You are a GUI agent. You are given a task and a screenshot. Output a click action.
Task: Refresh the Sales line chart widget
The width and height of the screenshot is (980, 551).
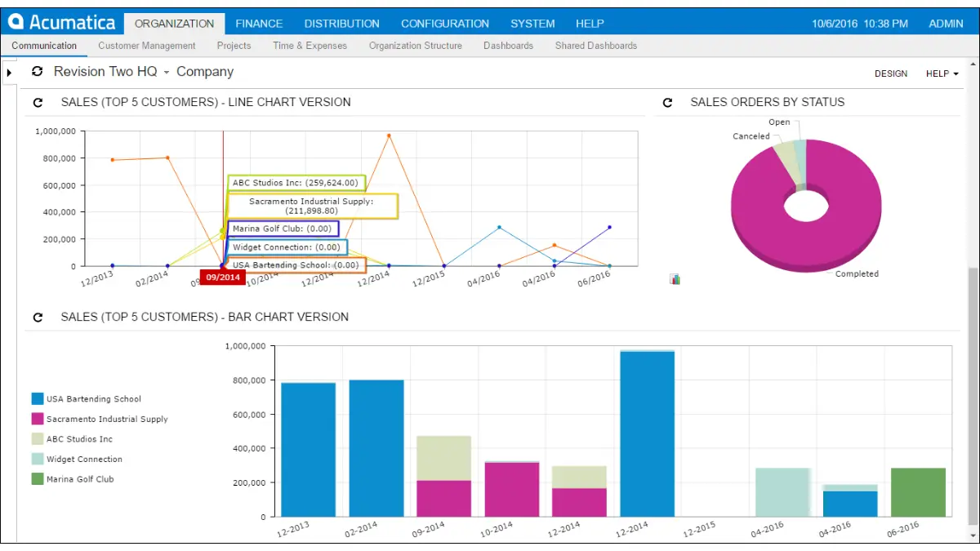pos(38,103)
